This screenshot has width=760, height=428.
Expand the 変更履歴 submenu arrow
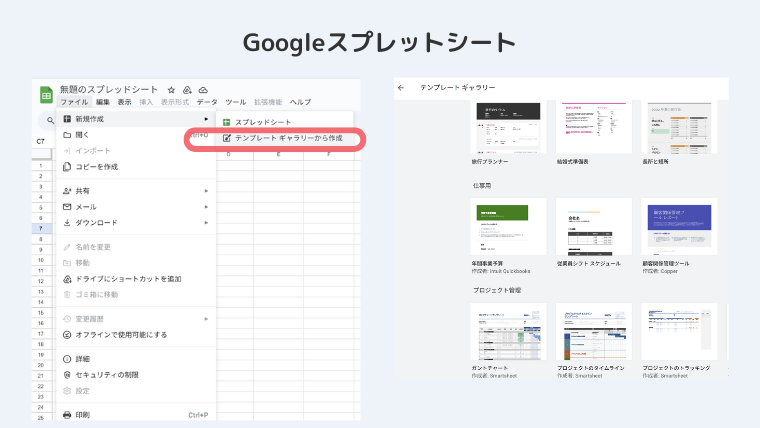(x=206, y=319)
